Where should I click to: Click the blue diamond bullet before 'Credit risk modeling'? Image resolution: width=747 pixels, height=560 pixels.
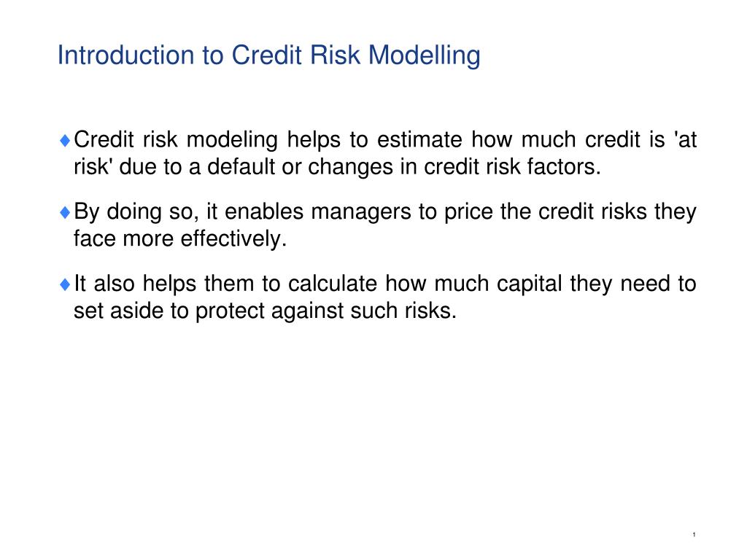65,140
